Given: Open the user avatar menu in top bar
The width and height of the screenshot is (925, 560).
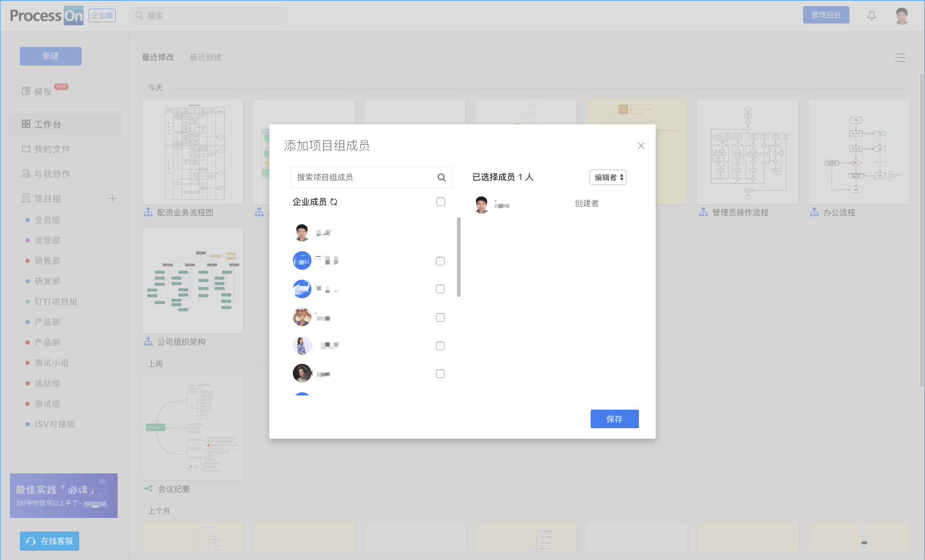Looking at the screenshot, I should (902, 15).
